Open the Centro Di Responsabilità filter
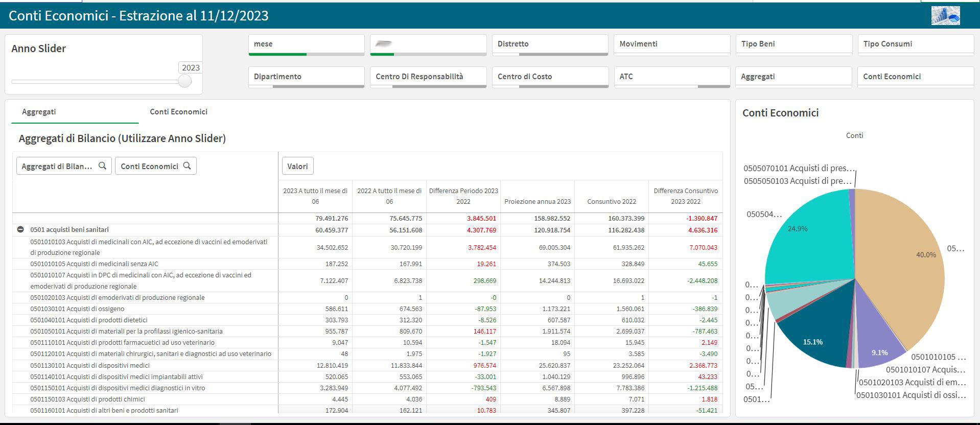980x425 pixels. tap(428, 77)
